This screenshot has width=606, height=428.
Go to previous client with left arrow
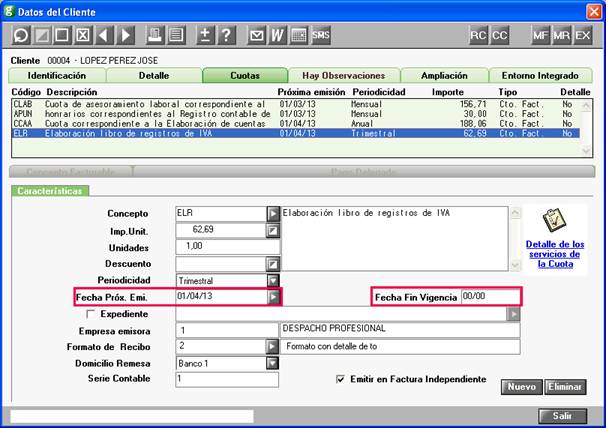[103, 36]
